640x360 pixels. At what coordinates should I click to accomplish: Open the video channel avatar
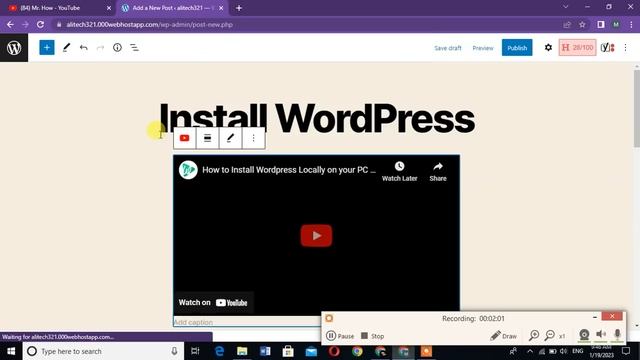188,170
